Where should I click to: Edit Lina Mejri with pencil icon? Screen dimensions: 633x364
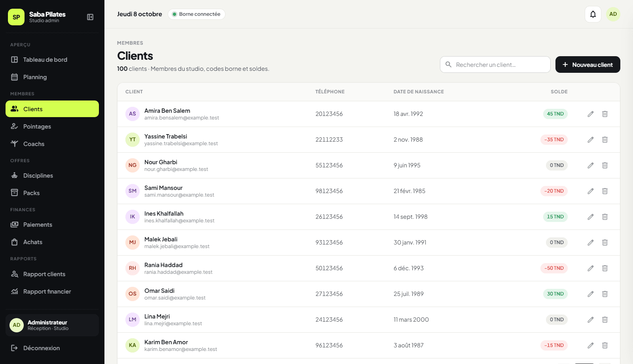(x=591, y=320)
